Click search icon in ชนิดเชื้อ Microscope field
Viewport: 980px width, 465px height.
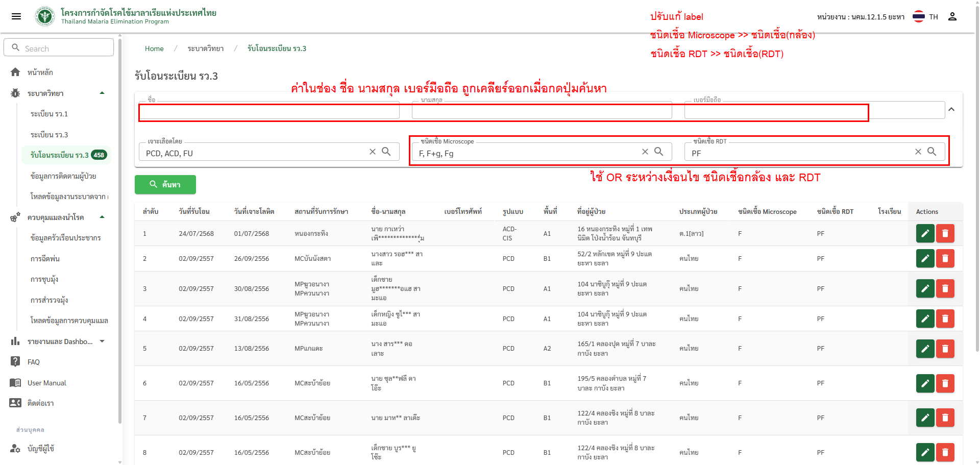659,152
